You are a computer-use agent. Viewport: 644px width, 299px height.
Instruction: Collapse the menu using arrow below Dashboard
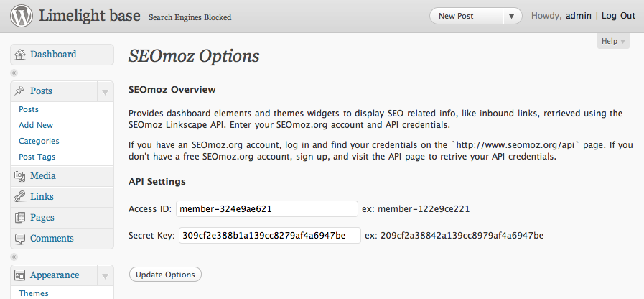pyautogui.click(x=14, y=73)
